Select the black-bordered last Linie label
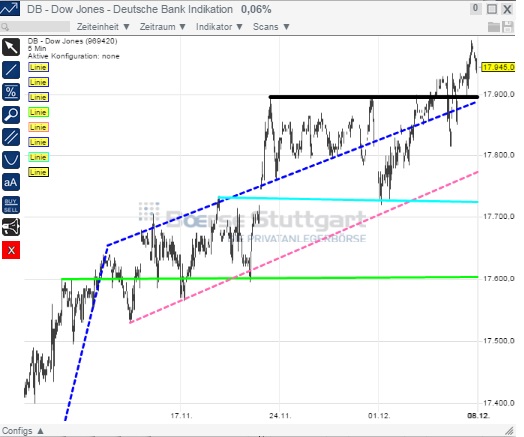 pos(38,172)
